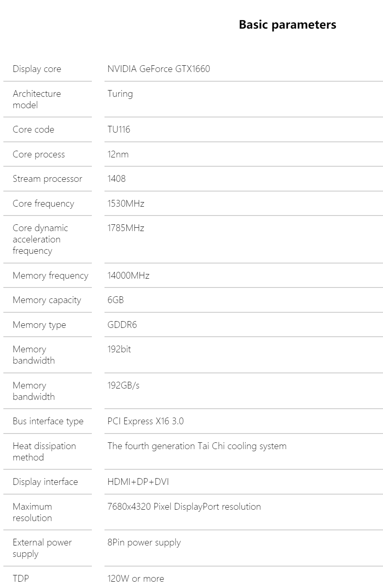Click the "GDDR6" memory type value
This screenshot has width=383, height=588.
click(122, 325)
